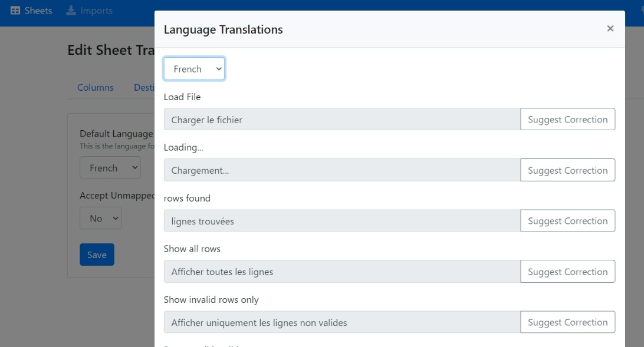Click the Chargement... translation field

(x=342, y=170)
